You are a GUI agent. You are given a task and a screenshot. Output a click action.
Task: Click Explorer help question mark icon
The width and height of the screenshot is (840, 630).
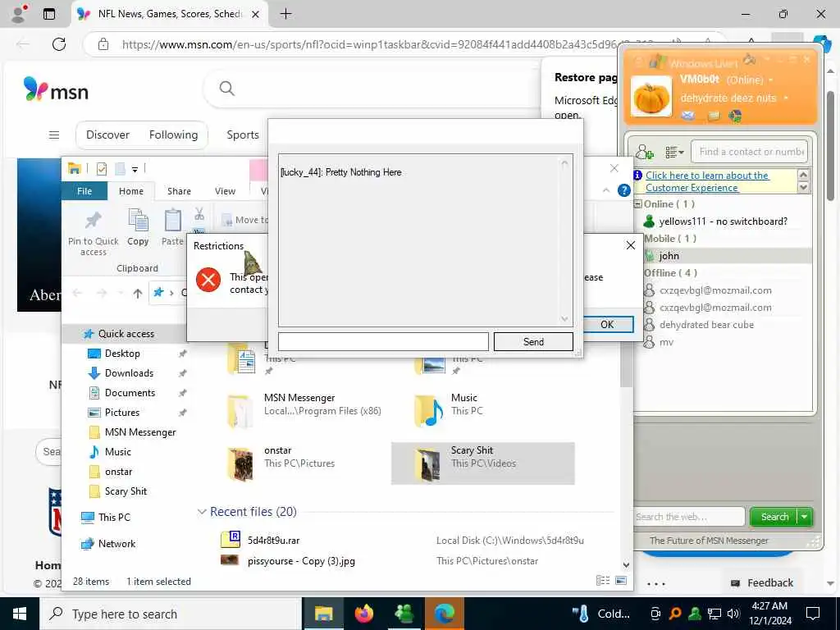pyautogui.click(x=623, y=190)
